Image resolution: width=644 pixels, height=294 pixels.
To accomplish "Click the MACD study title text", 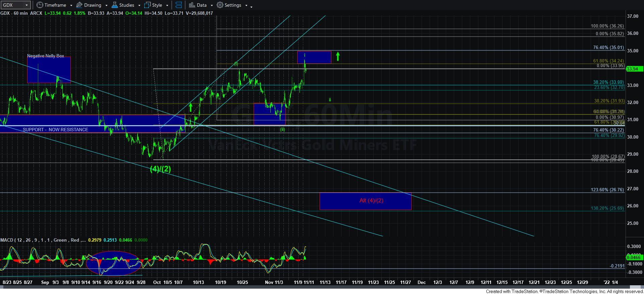I will pyautogui.click(x=44, y=240).
